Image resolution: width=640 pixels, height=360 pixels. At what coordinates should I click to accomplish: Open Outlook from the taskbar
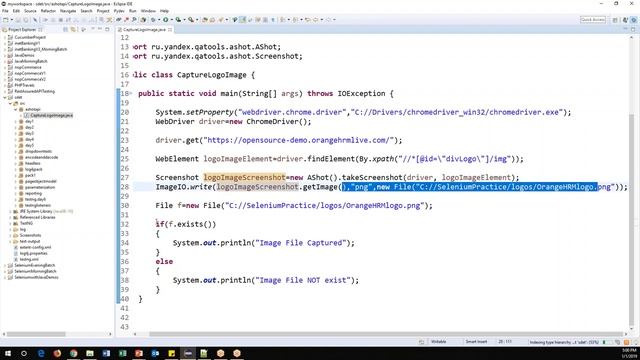click(155, 353)
